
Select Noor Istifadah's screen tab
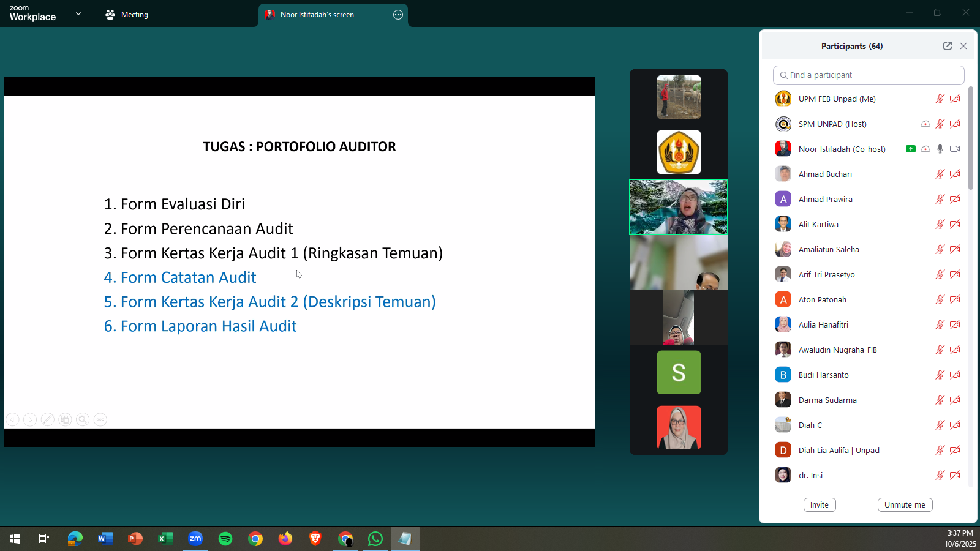pos(317,15)
